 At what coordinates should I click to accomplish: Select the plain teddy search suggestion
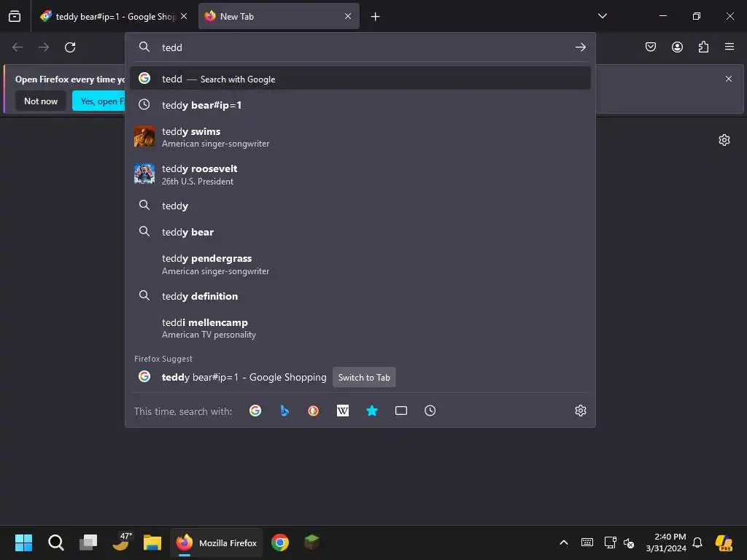pos(360,205)
